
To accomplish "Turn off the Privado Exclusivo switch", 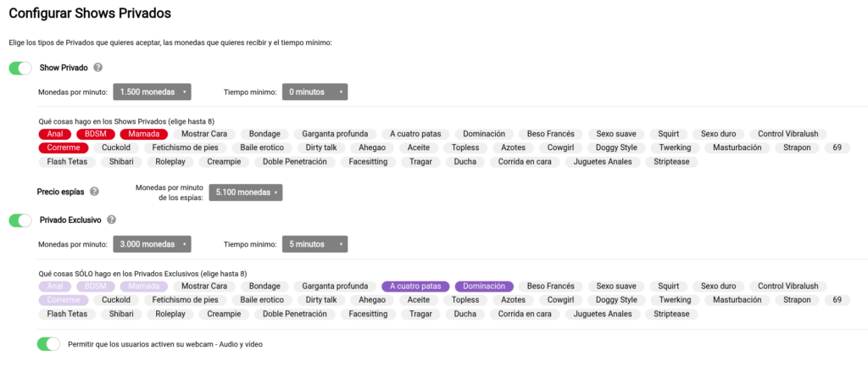I will [x=20, y=220].
